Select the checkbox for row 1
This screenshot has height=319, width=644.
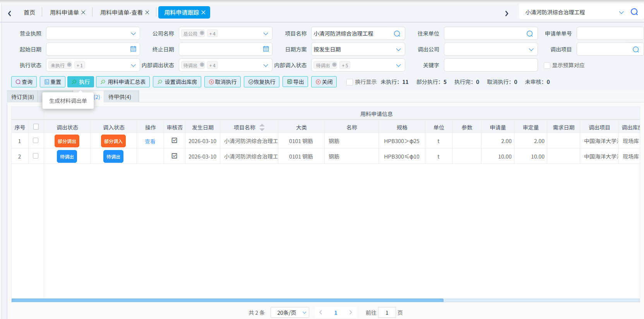[x=36, y=141]
